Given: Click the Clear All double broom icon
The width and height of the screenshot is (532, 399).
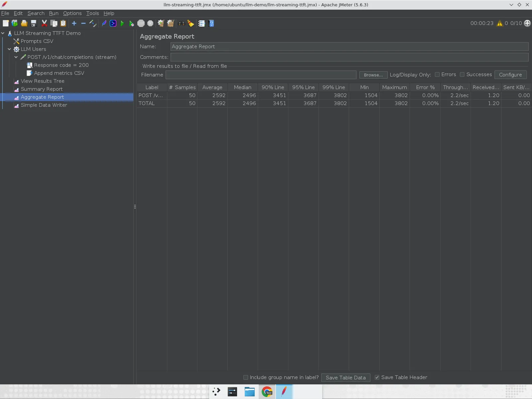Looking at the screenshot, I should point(171,23).
